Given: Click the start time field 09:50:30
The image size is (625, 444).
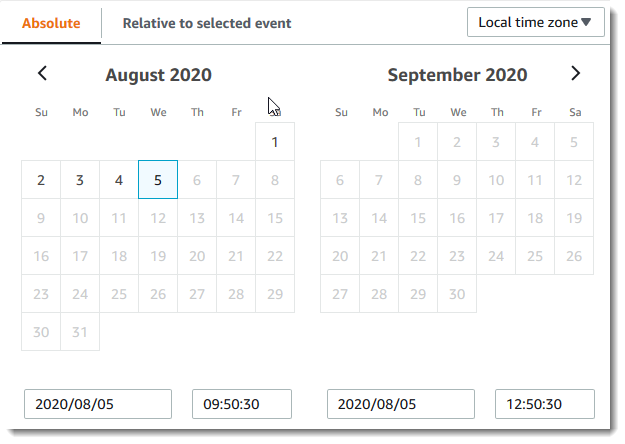Looking at the screenshot, I should coord(241,404).
